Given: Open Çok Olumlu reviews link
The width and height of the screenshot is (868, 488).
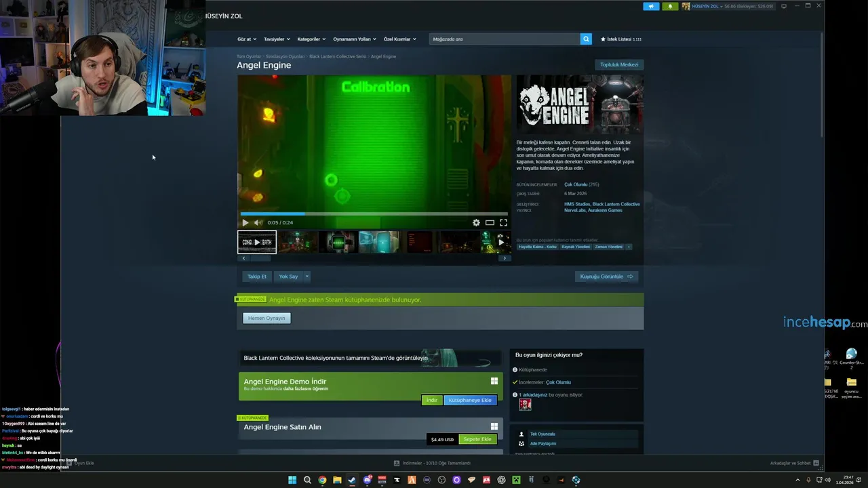Looking at the screenshot, I should (x=576, y=184).
